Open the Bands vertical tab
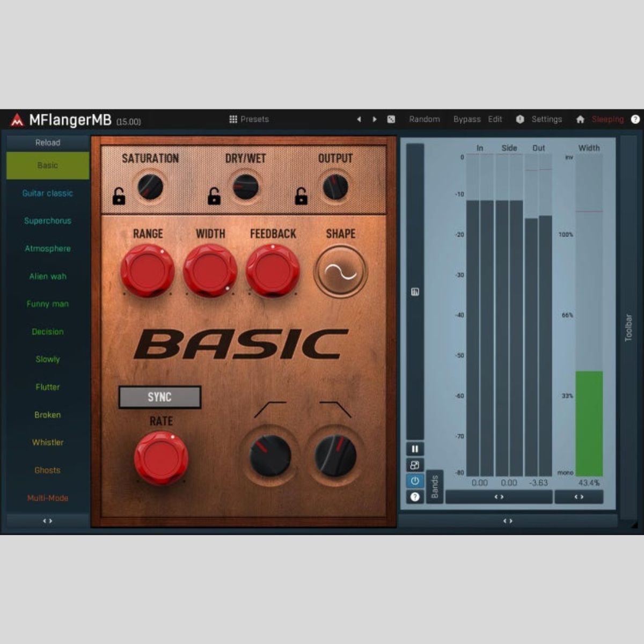644x644 pixels. (435, 487)
